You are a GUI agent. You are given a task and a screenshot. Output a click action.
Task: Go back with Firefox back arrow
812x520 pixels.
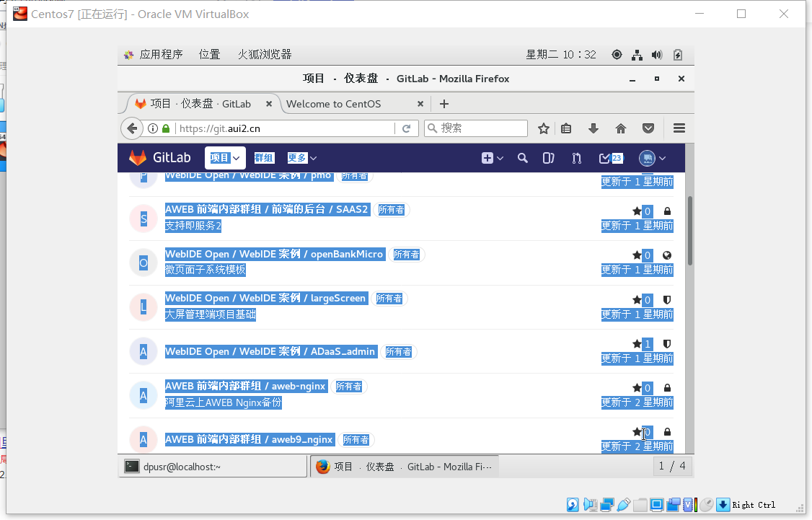coord(132,128)
